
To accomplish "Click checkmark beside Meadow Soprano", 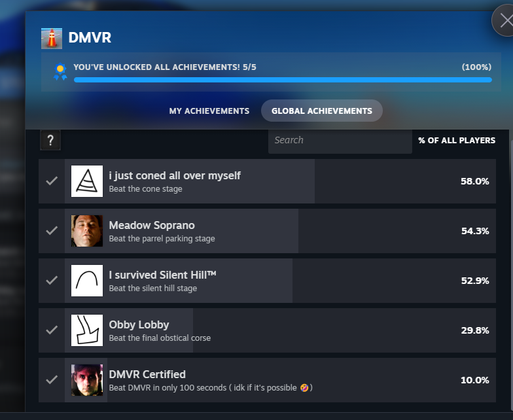I will click(x=52, y=230).
